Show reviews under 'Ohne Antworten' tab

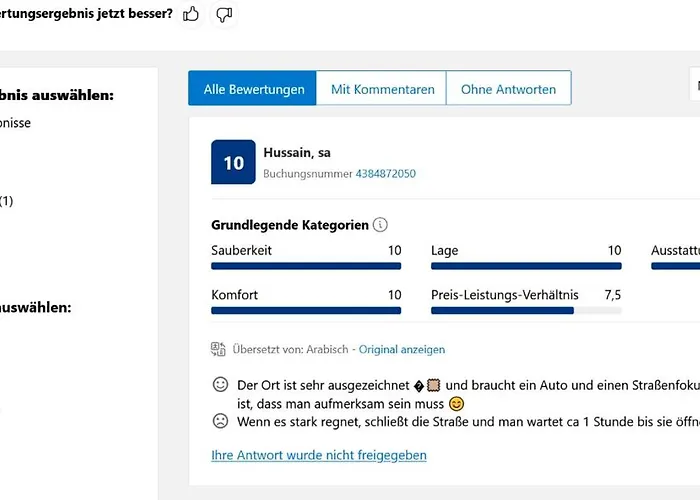pos(508,89)
